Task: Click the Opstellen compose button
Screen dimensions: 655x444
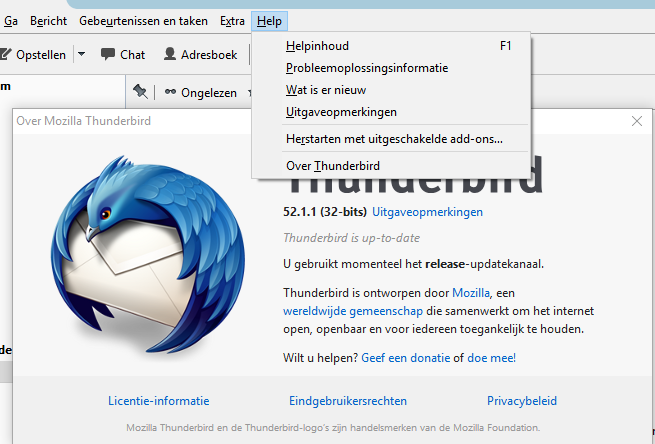Action: [x=33, y=55]
